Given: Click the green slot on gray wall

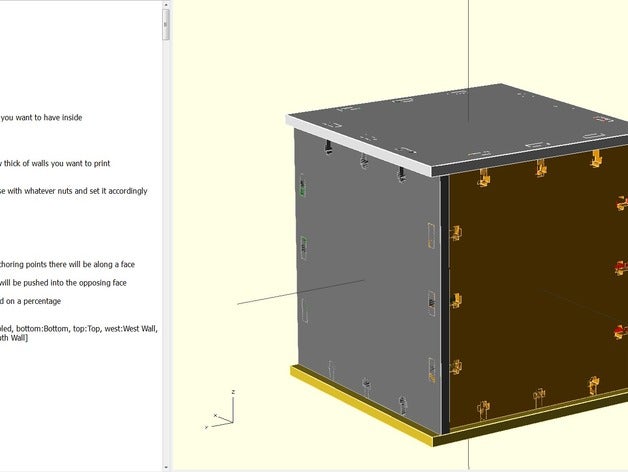Looking at the screenshot, I should [303, 187].
